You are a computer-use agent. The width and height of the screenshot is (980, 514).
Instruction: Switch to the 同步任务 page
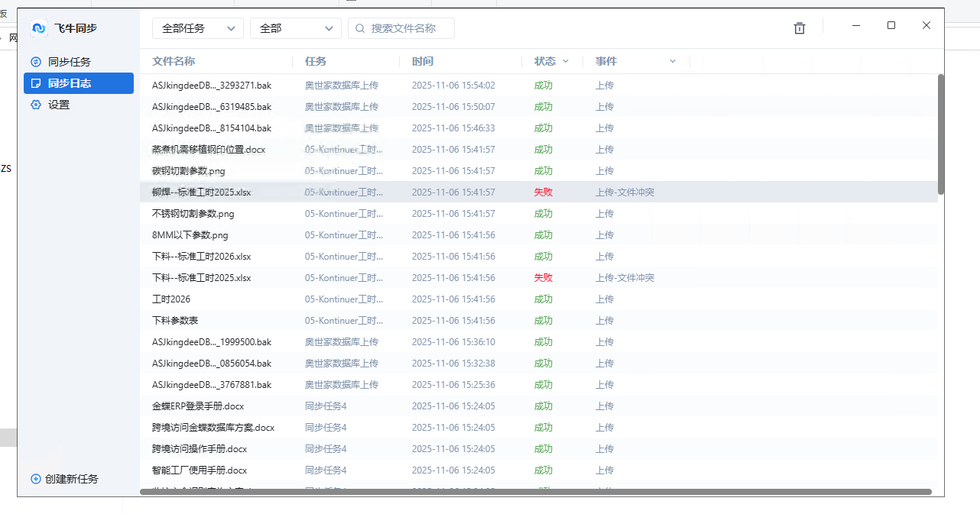[x=70, y=62]
